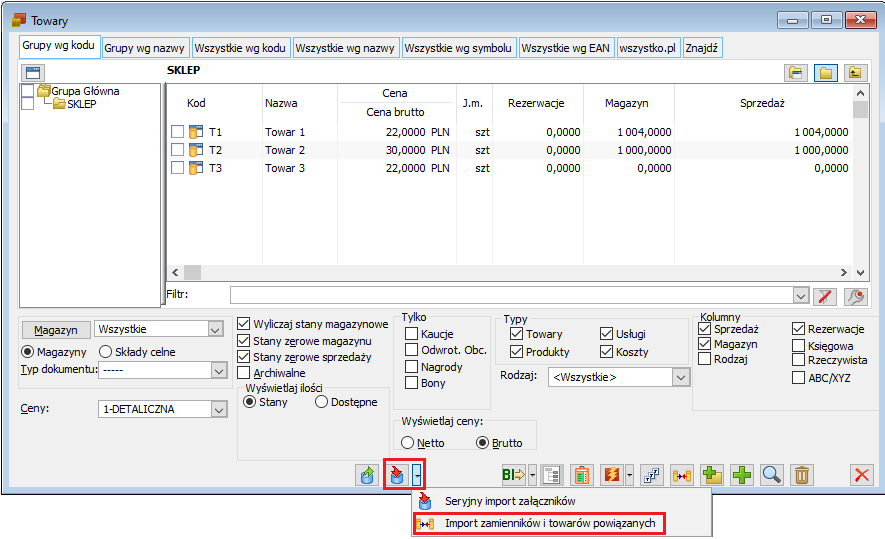The image size is (885, 539).
Task: Check 'Kaucje' option
Action: tap(411, 334)
